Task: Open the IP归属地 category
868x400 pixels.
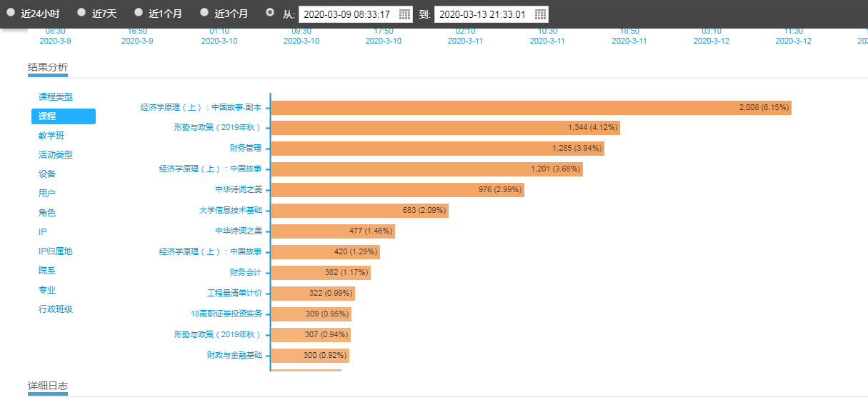Action: (x=56, y=251)
